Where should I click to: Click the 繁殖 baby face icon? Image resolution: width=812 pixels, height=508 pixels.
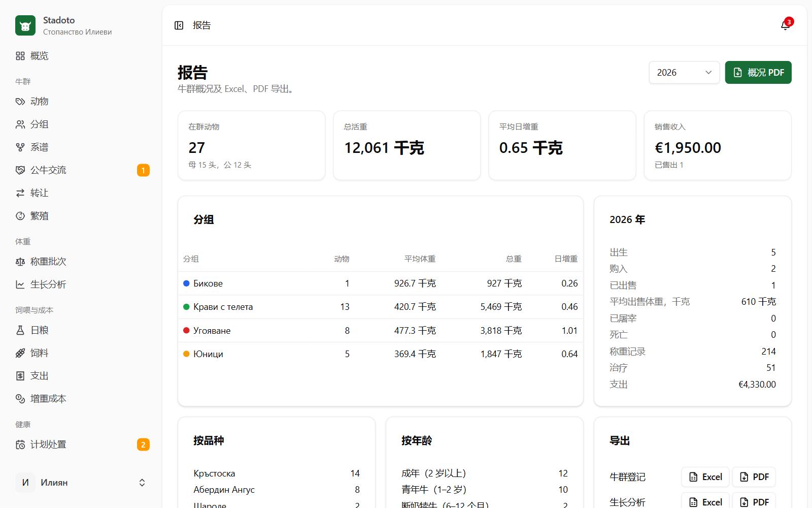[20, 216]
